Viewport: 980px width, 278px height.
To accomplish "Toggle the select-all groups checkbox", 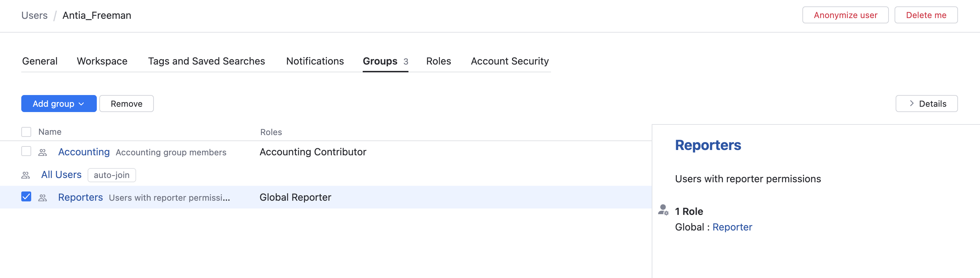I will tap(26, 132).
